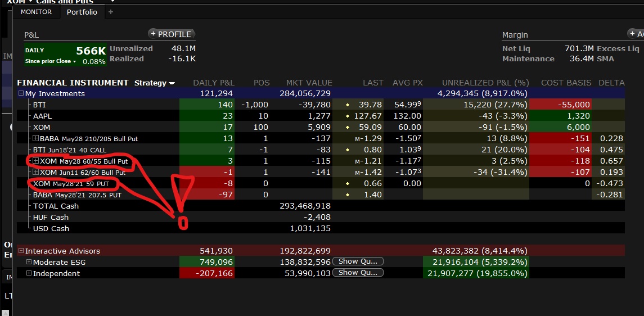
Task: Sort by DAILY P&L column header
Action: 213,83
